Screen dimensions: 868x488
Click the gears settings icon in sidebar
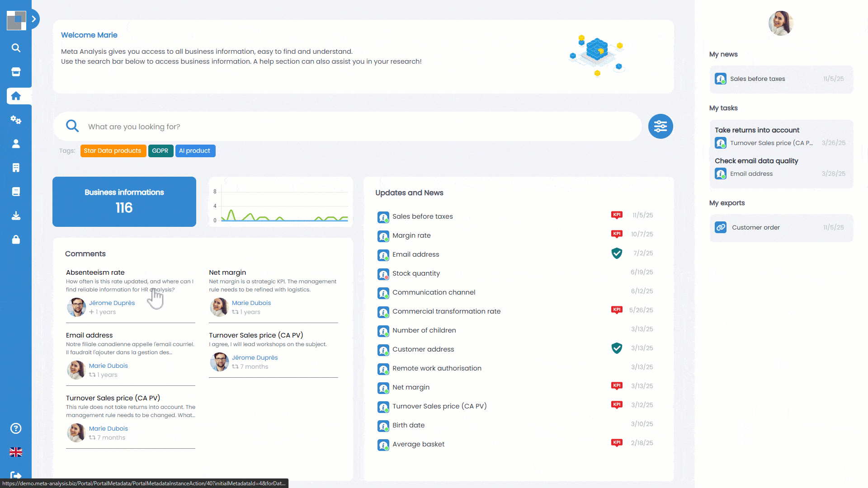[16, 120]
